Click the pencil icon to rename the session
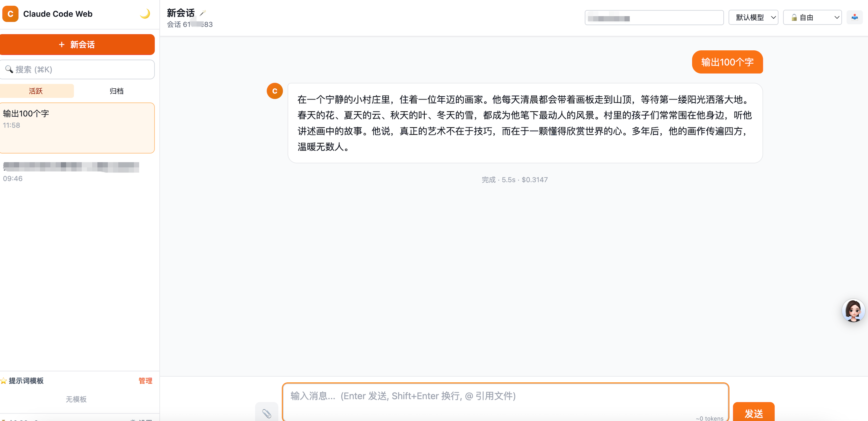Image resolution: width=868 pixels, height=421 pixels. pyautogui.click(x=203, y=14)
